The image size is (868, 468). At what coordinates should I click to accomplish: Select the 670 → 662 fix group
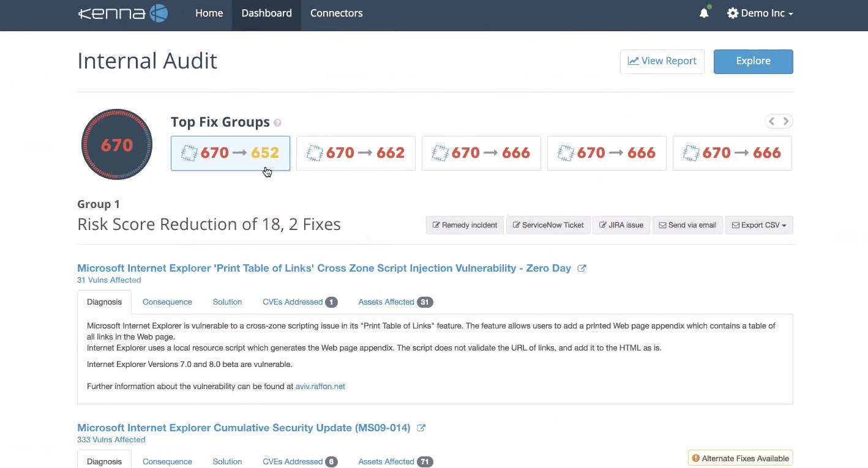(356, 153)
